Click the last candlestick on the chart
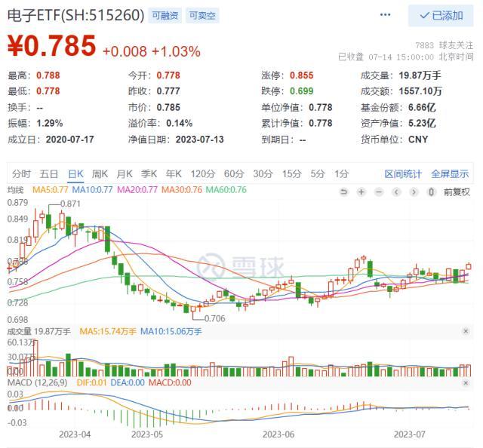The width and height of the screenshot is (483, 448). 469,266
